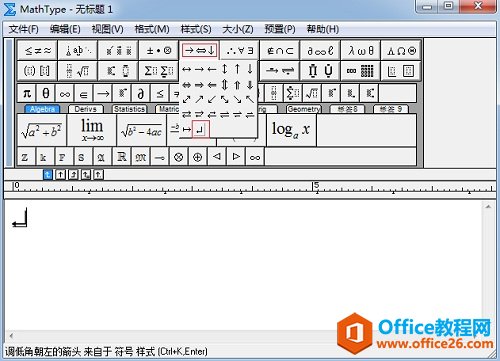The height and width of the screenshot is (361, 500).
Task: Select the decimal tab stop button
Action: 98,174
